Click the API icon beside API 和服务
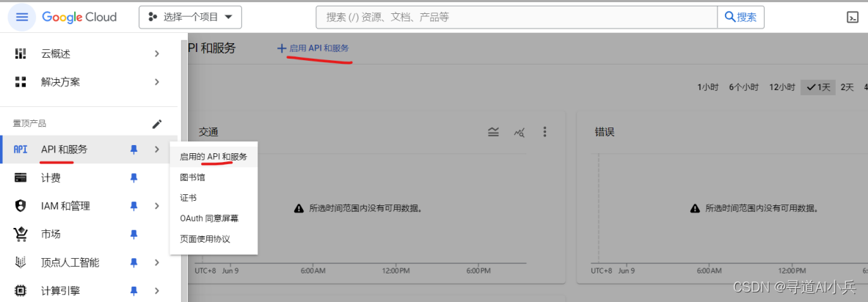The width and height of the screenshot is (868, 302). 21,150
